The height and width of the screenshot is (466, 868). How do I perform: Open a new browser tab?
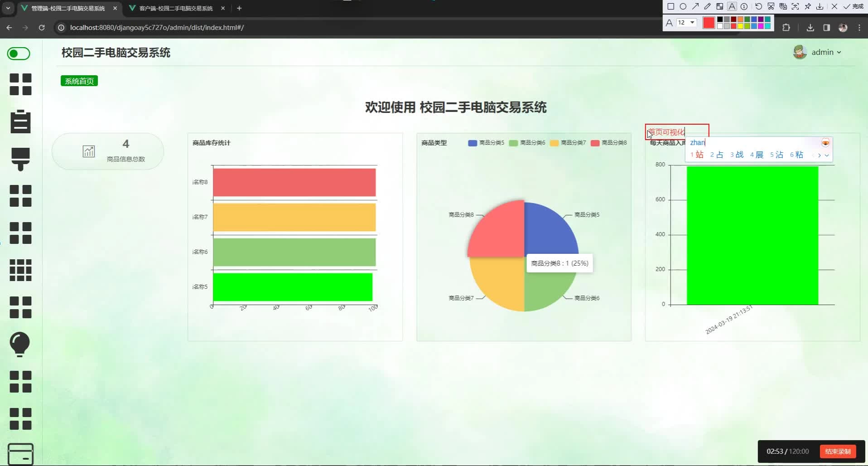click(239, 8)
